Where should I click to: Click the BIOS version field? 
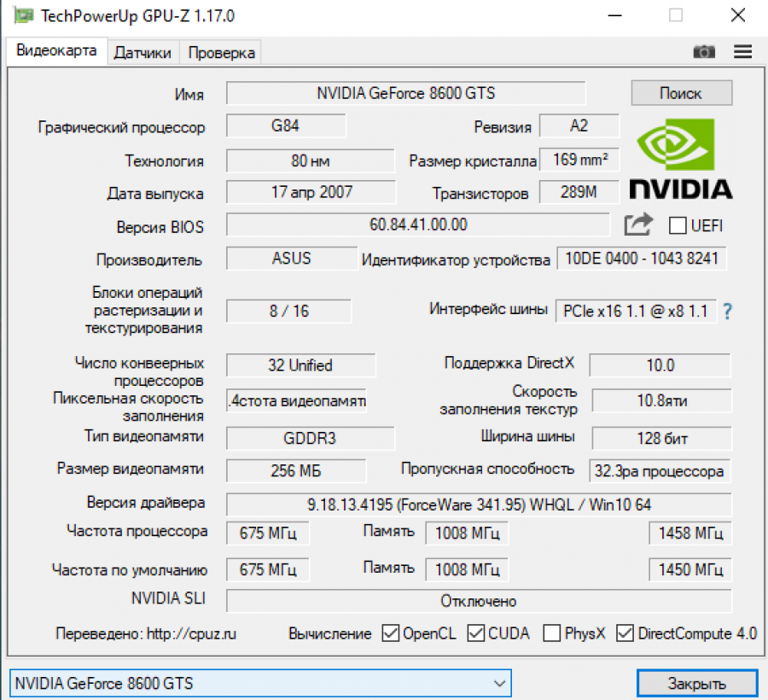(418, 225)
